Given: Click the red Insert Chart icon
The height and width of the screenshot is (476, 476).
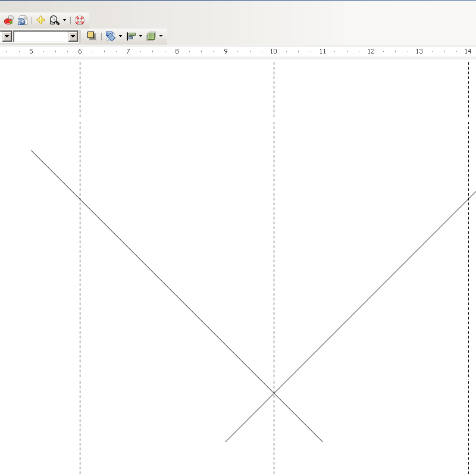Looking at the screenshot, I should coord(8,20).
